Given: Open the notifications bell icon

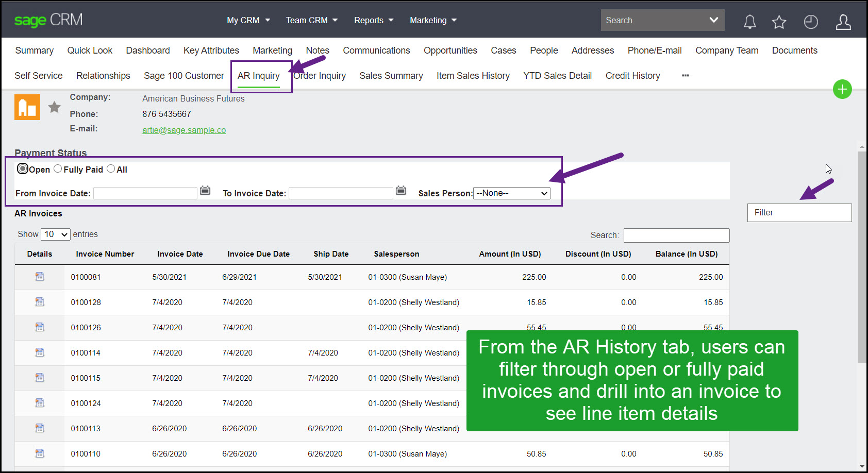Looking at the screenshot, I should tap(749, 22).
